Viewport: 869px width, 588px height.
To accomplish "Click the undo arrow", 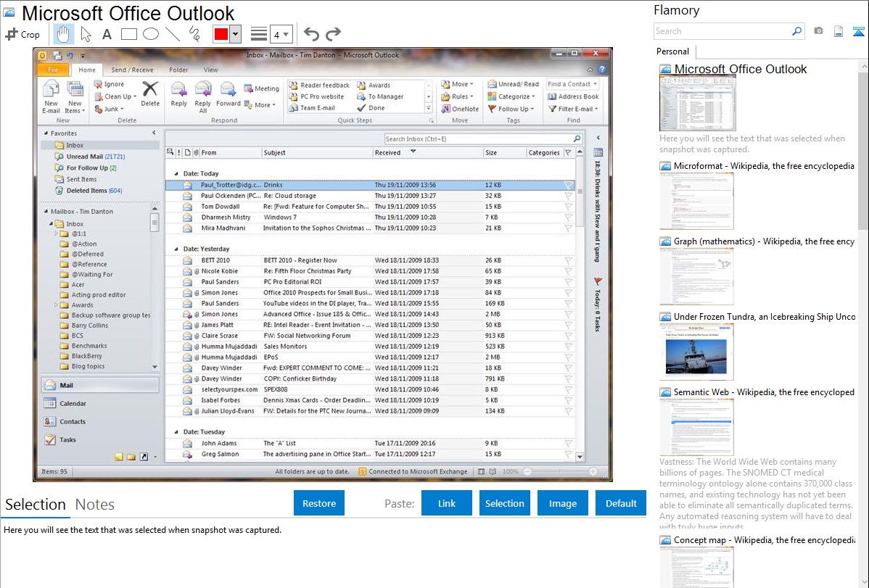I will [x=311, y=34].
